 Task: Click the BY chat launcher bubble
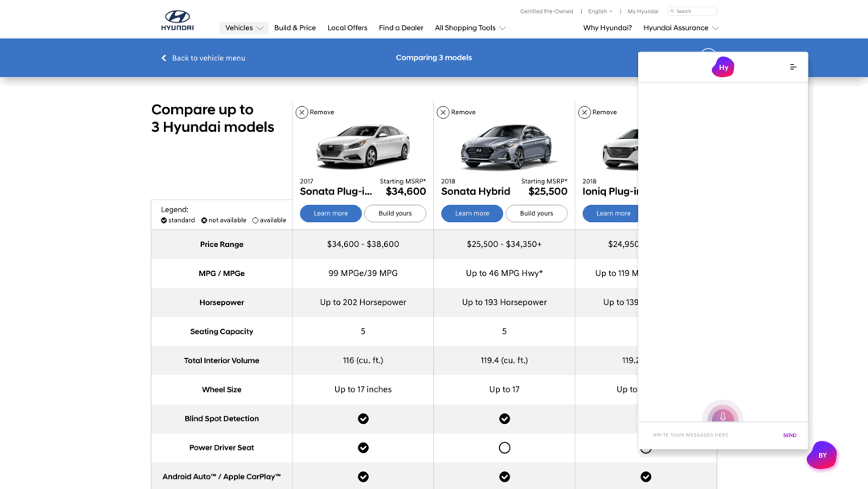click(822, 455)
